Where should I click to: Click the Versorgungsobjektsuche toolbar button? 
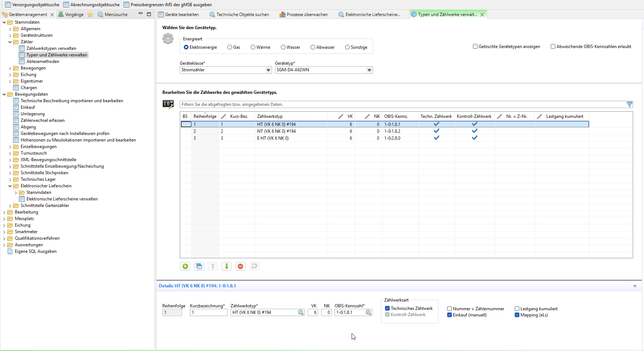32,5
